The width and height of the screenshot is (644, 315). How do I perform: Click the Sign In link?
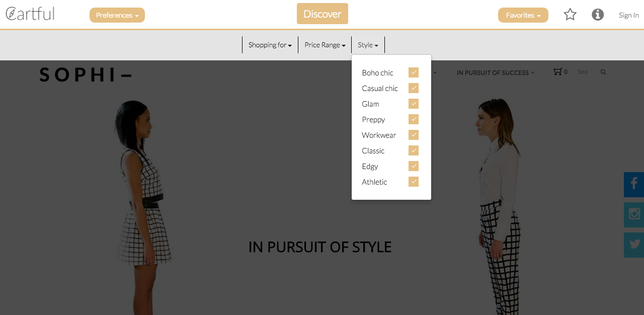[629, 15]
